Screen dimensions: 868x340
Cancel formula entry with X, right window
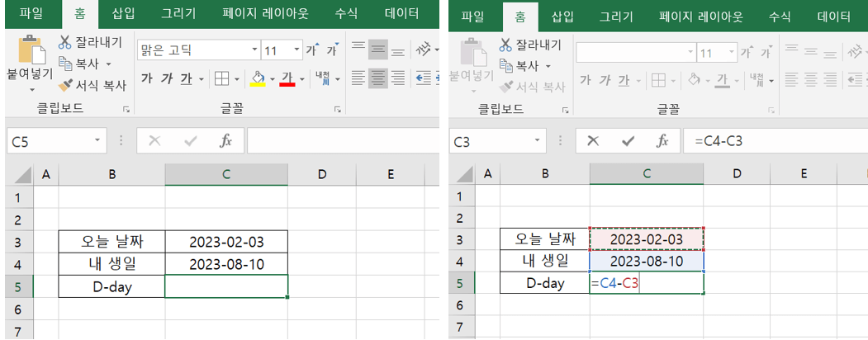pyautogui.click(x=593, y=141)
